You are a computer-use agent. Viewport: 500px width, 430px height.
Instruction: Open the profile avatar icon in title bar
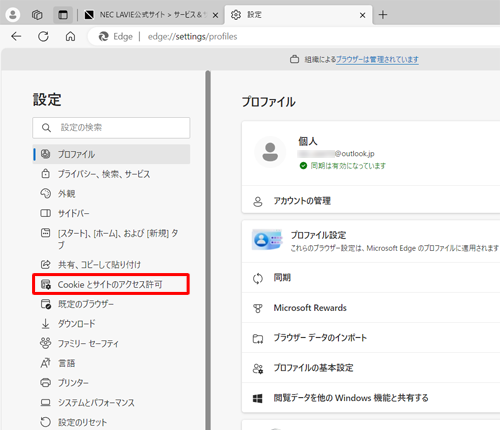[13, 15]
